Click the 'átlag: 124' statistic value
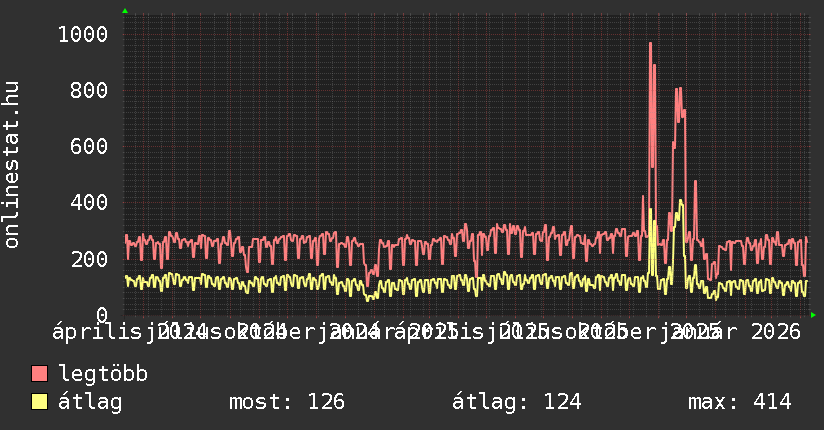The height and width of the screenshot is (430, 824). 516,403
